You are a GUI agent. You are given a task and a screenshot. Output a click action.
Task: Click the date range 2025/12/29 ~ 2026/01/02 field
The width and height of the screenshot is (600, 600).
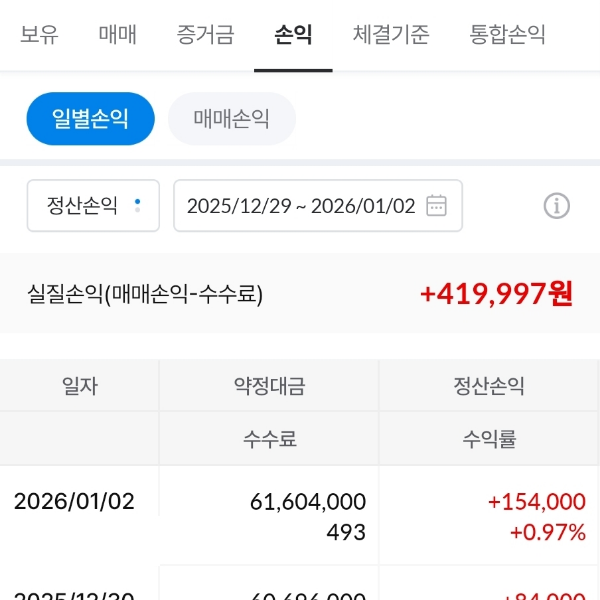pos(300,206)
